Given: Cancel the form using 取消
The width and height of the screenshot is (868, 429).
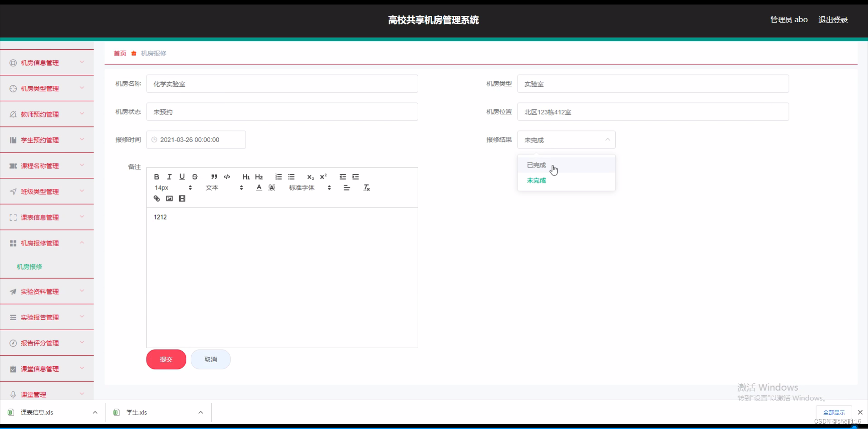Looking at the screenshot, I should (x=211, y=359).
